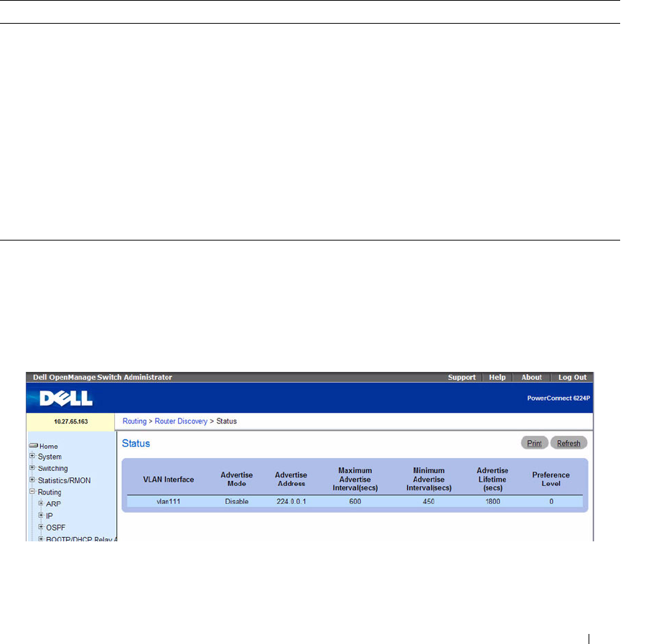Click the 600 maximum interval value
Image resolution: width=646 pixels, height=644 pixels.
click(x=355, y=501)
